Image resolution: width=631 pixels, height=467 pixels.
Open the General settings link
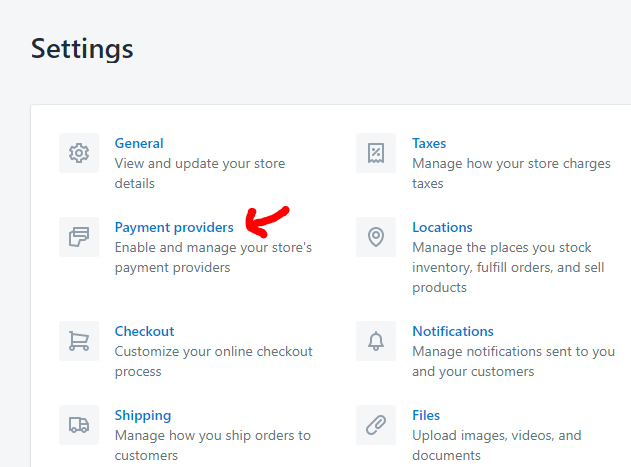pyautogui.click(x=139, y=143)
